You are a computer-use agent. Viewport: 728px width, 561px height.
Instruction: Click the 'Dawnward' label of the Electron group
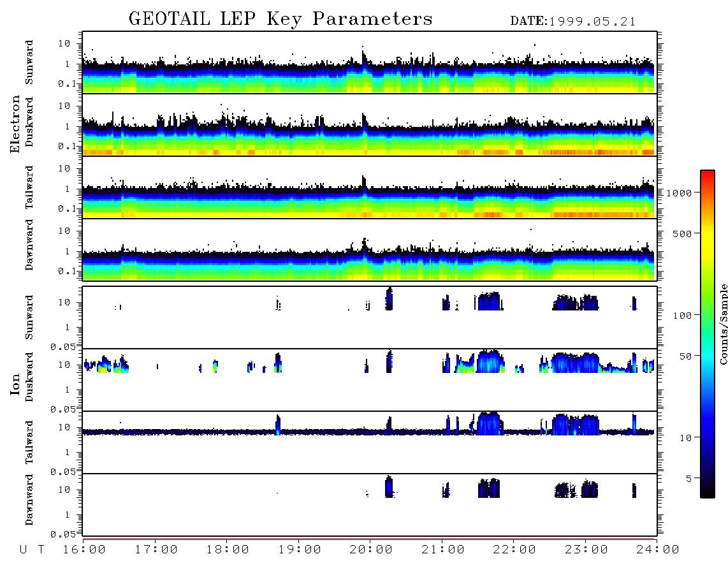coord(29,245)
